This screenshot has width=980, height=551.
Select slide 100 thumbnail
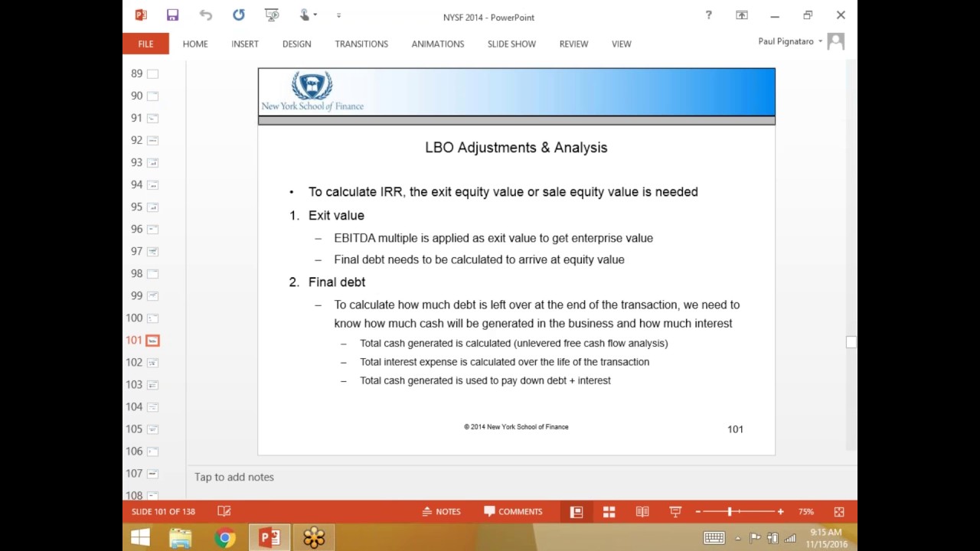click(x=152, y=318)
